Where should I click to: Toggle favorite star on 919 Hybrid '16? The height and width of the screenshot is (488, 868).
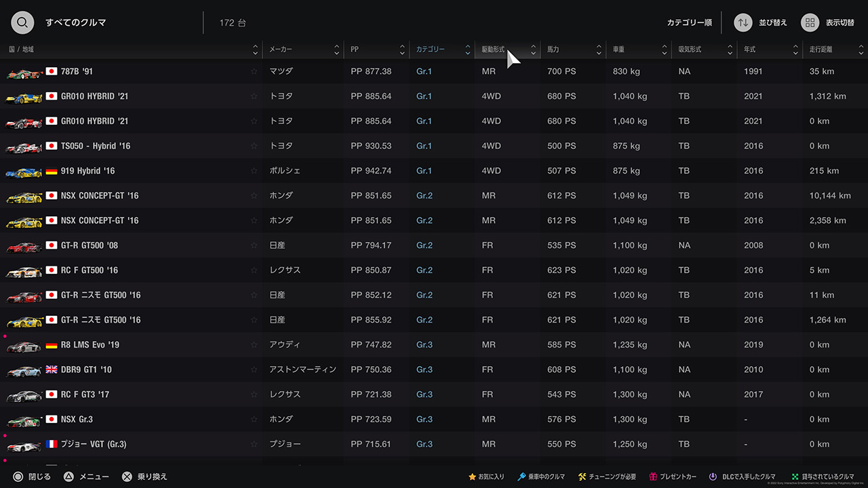coord(254,171)
